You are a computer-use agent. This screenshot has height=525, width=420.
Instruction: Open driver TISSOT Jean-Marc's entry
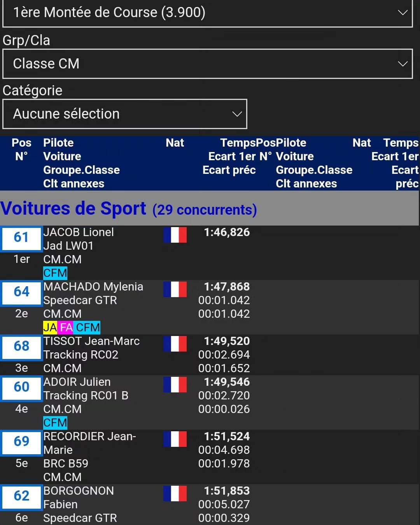[x=91, y=341]
